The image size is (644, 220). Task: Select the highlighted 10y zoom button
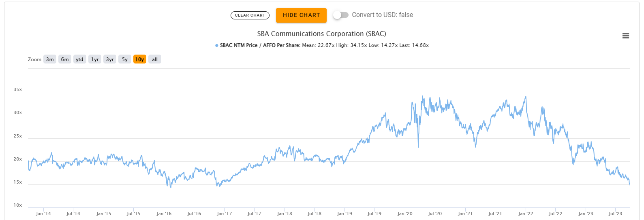point(140,59)
